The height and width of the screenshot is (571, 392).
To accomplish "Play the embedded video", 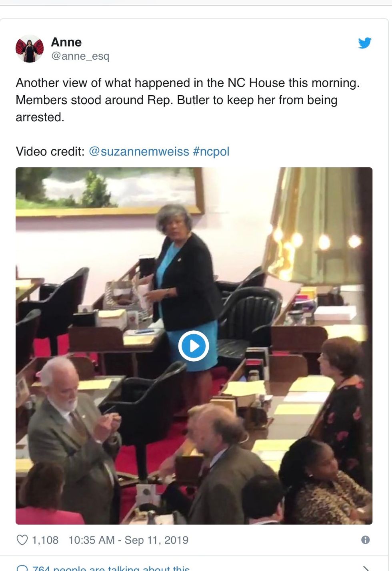I will pyautogui.click(x=194, y=346).
